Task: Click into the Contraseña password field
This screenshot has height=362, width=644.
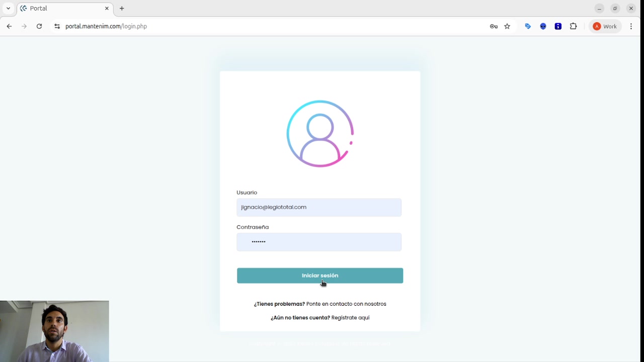Action: click(319, 242)
